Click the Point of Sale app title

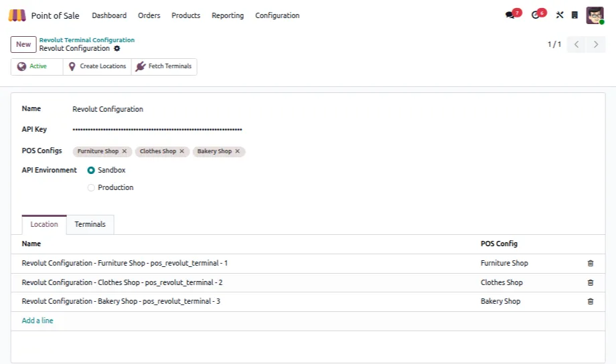[x=55, y=15]
